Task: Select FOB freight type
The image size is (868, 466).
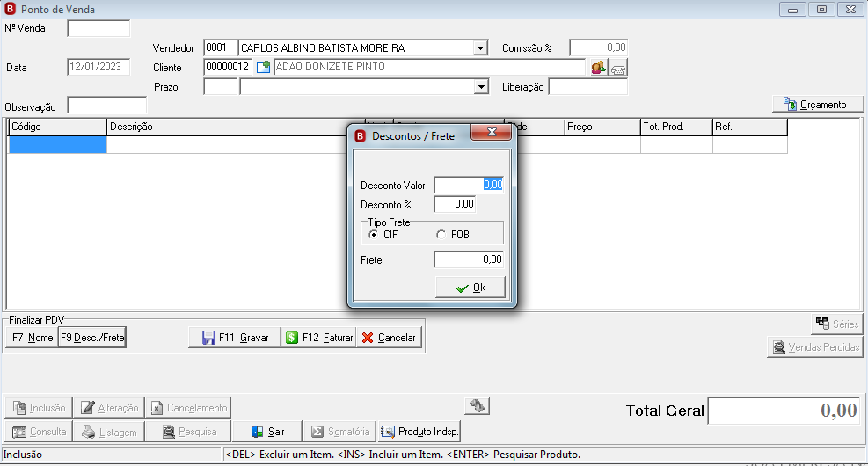Action: (452, 235)
